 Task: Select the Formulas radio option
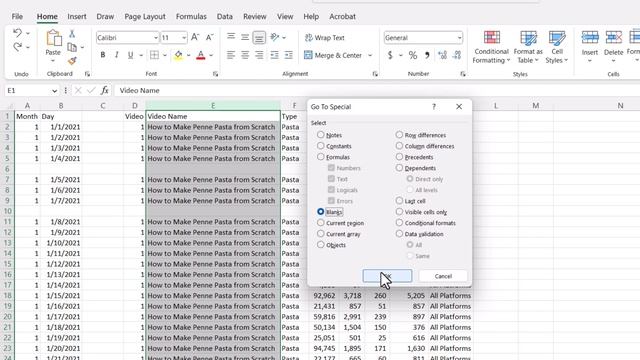point(320,157)
